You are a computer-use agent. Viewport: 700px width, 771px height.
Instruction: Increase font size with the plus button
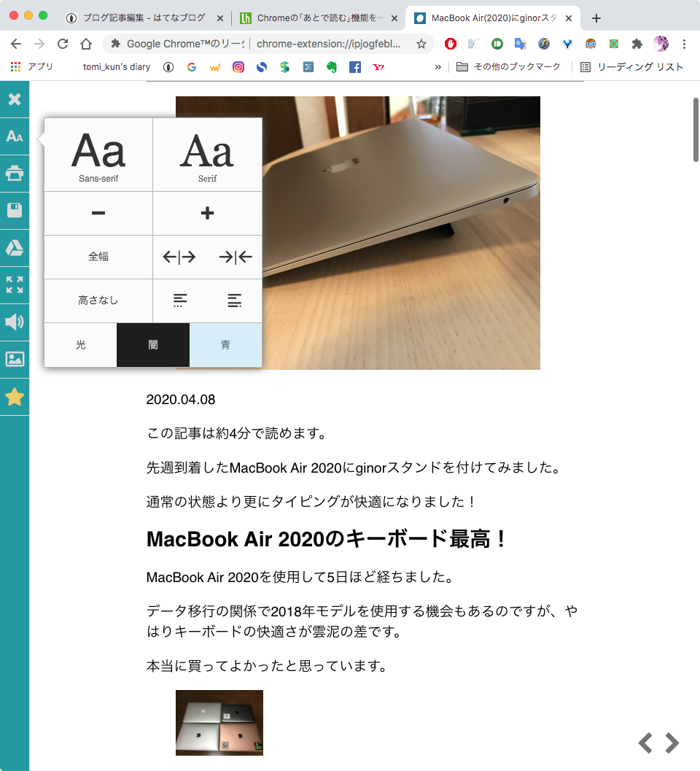[207, 212]
